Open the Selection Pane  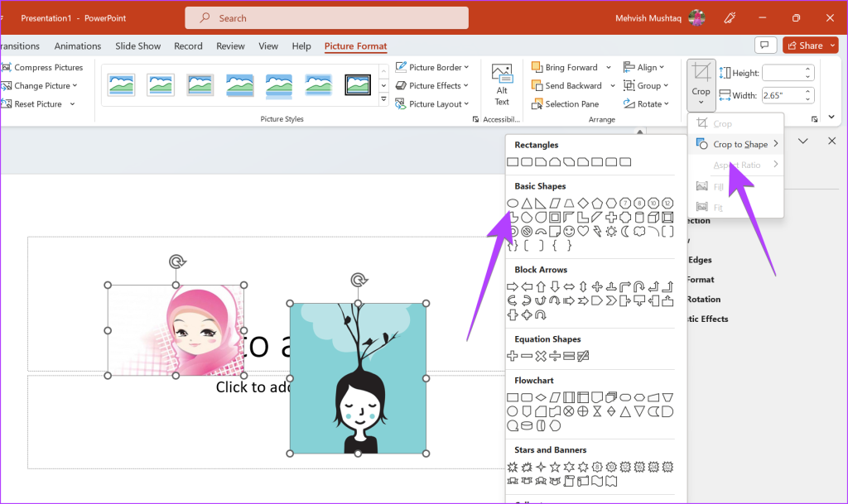(x=565, y=103)
